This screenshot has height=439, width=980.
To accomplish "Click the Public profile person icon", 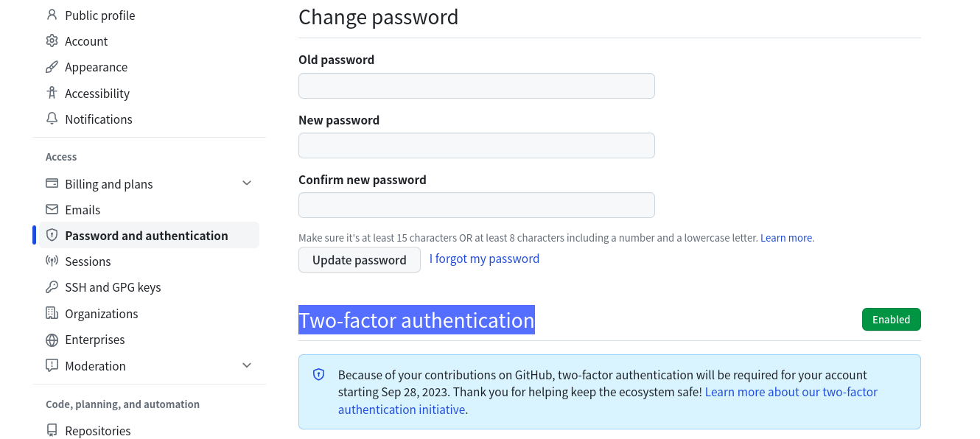I will coord(52,15).
